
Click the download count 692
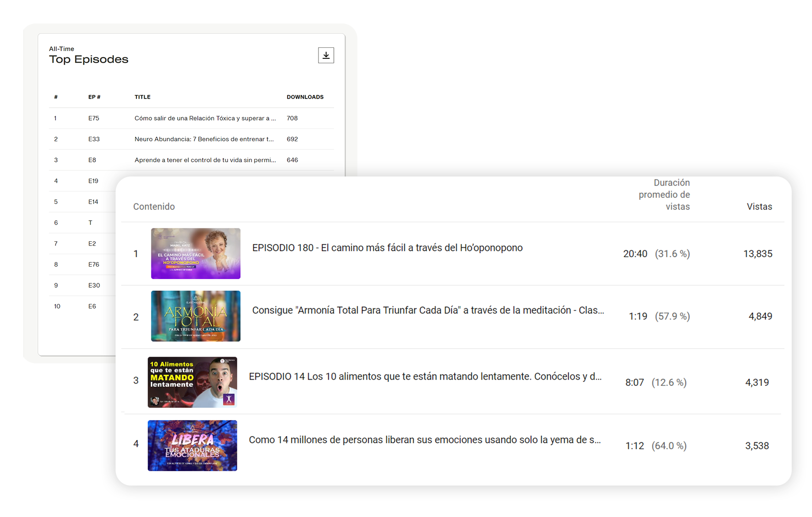click(292, 139)
